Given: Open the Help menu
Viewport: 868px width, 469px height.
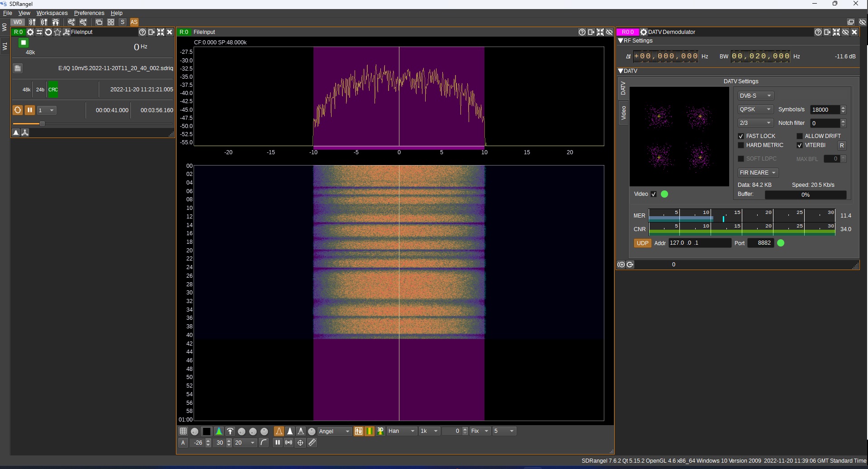Looking at the screenshot, I should [x=117, y=13].
